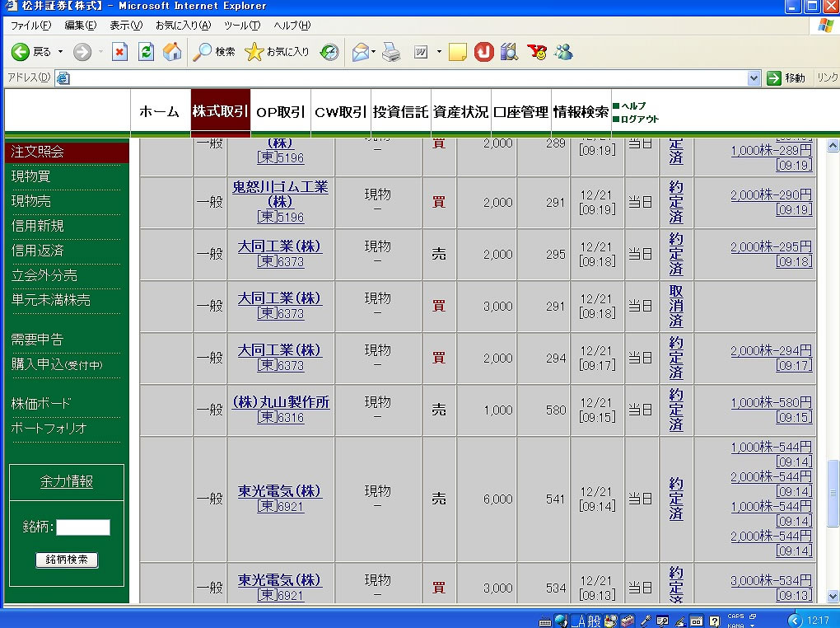The image size is (840, 628).
Task: Click the page icon in address bar
Action: (x=63, y=78)
